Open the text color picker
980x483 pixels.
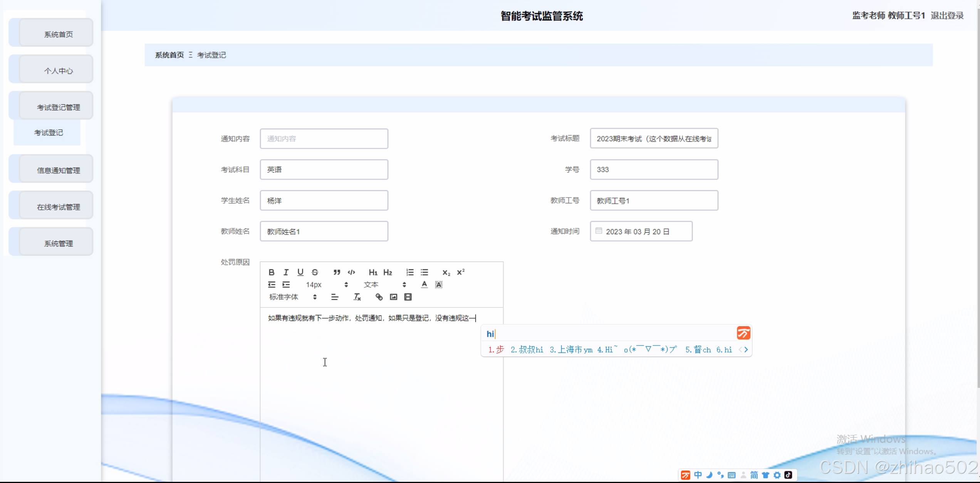[x=424, y=285]
